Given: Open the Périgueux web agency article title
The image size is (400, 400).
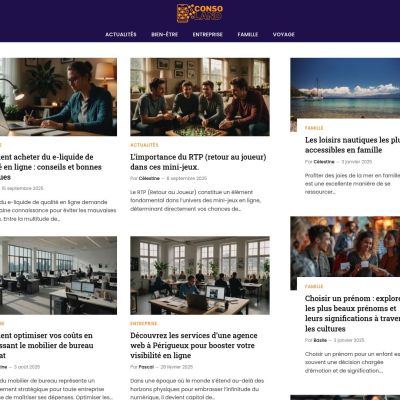Looking at the screenshot, I should (194, 345).
